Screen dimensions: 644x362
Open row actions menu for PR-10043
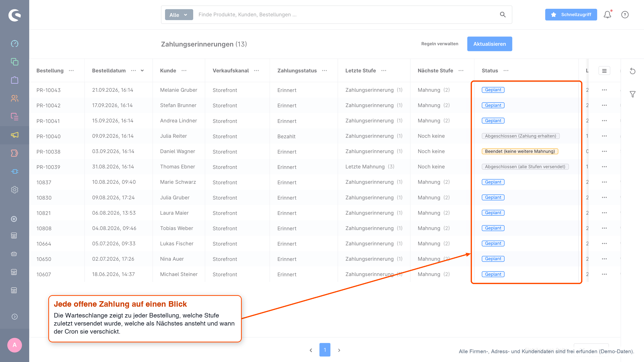tap(605, 90)
